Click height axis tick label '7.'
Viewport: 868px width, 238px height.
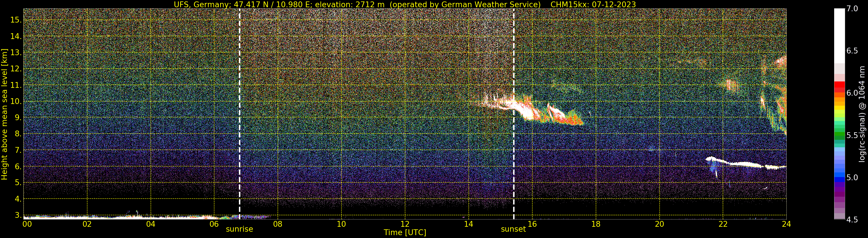point(18,150)
